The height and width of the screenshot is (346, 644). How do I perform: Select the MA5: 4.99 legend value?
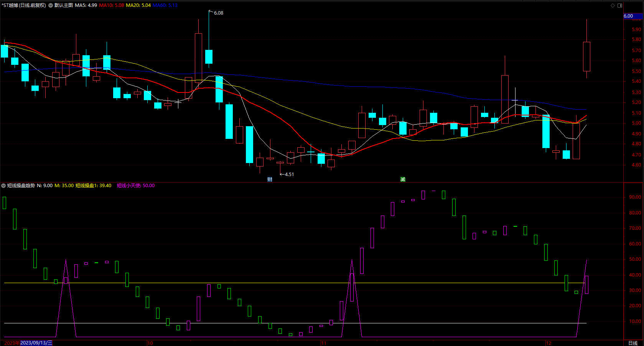[x=86, y=5]
